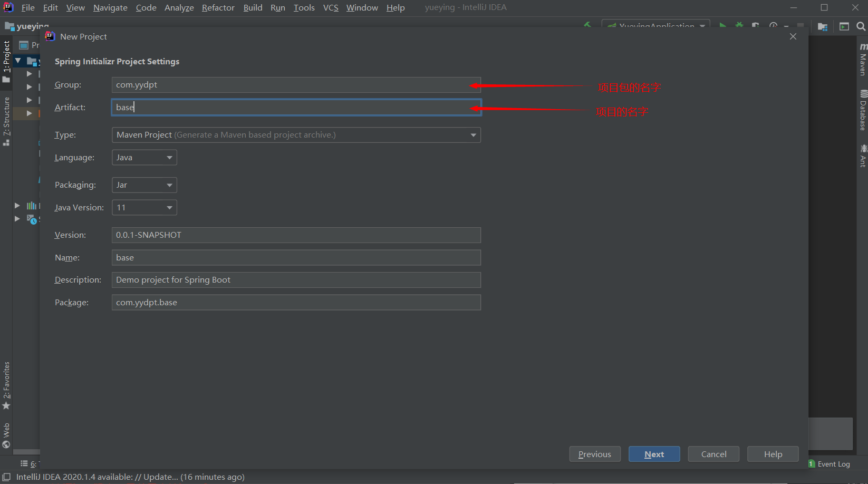This screenshot has width=868, height=484.
Task: Open the Web tool window
Action: (6, 435)
